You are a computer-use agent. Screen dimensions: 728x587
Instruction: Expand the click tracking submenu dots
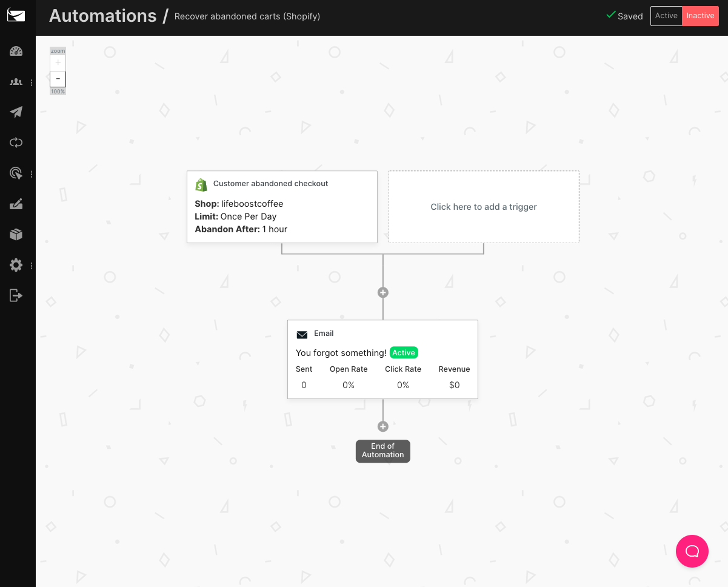[32, 174]
